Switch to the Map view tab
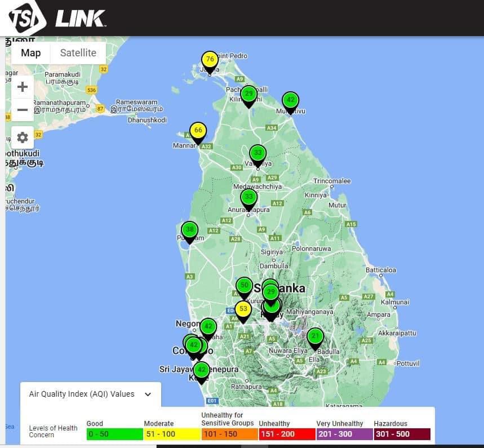Image resolution: width=484 pixels, height=448 pixels. (x=31, y=53)
